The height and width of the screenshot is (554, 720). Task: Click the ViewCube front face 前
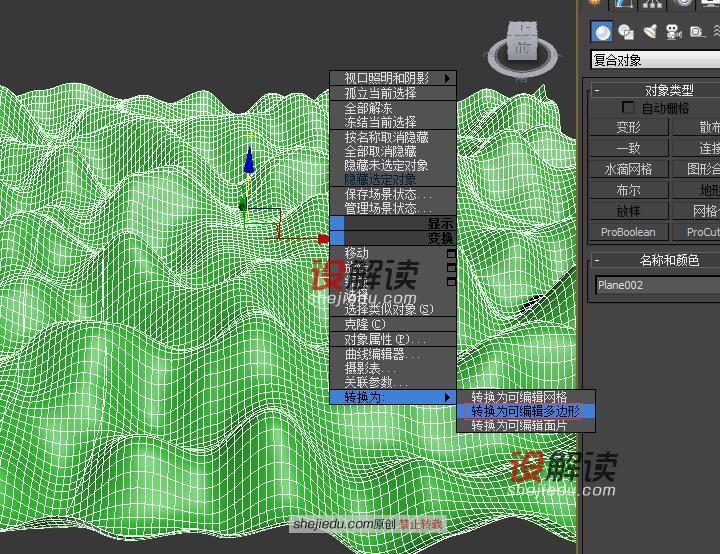point(523,47)
